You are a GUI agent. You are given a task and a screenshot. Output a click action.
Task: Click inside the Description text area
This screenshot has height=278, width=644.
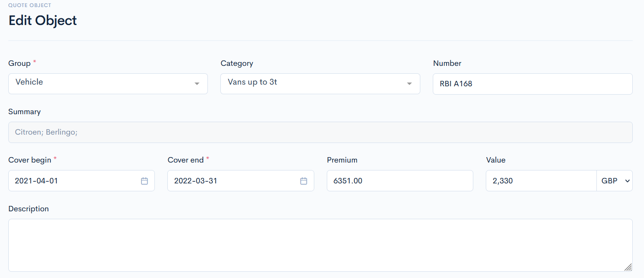[x=320, y=245]
